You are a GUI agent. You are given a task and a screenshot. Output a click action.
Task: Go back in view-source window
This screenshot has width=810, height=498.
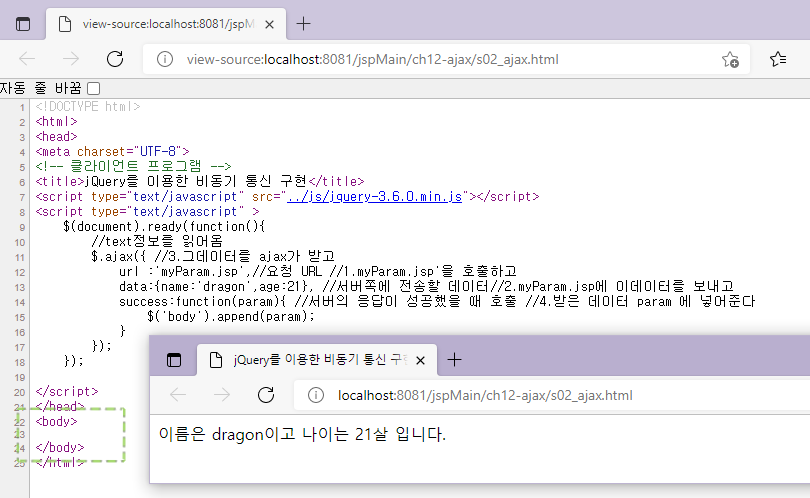(x=27, y=59)
